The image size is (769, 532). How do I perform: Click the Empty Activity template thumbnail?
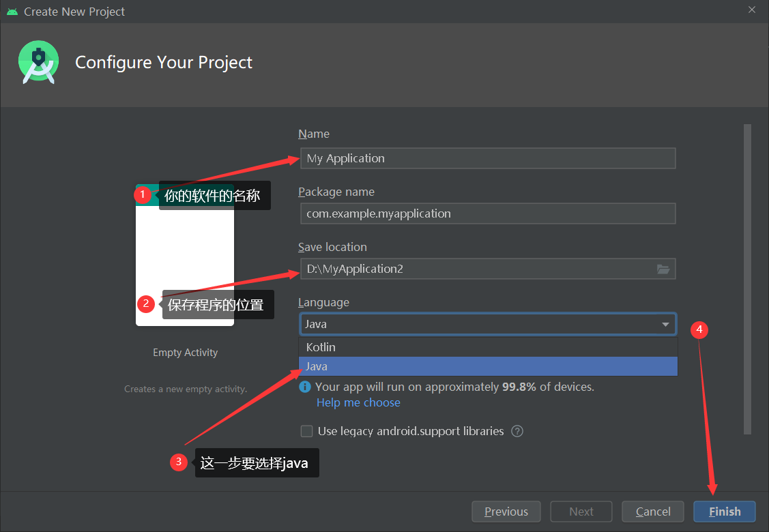click(x=185, y=255)
